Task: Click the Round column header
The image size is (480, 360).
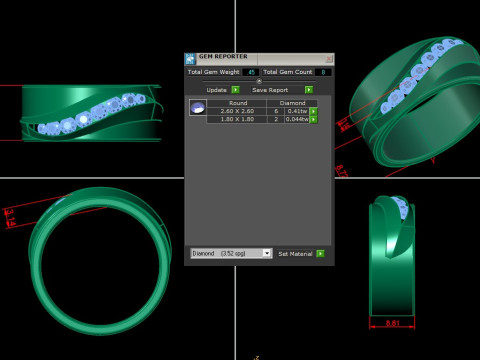Action: tap(238, 103)
